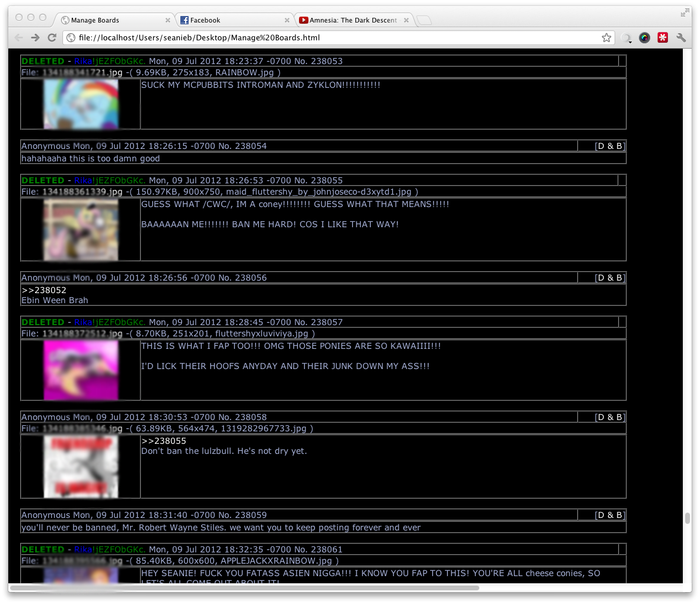700x604 pixels.
Task: Click text "Don't ban the lulzbull. He's not dry yet."
Action: point(224,452)
